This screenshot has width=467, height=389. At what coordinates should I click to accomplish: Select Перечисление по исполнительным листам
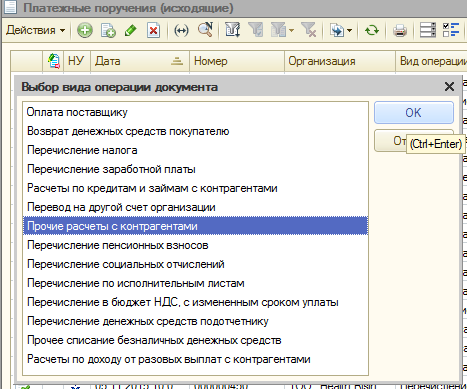pos(195,283)
